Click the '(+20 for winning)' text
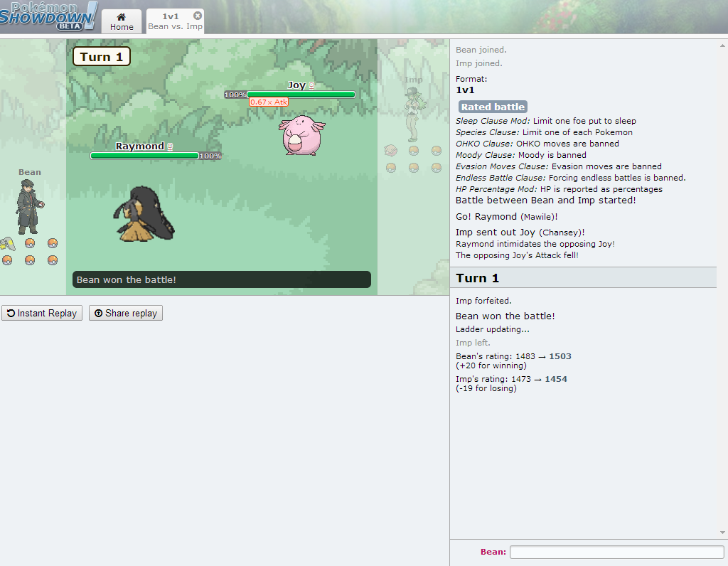728x566 pixels. click(491, 365)
